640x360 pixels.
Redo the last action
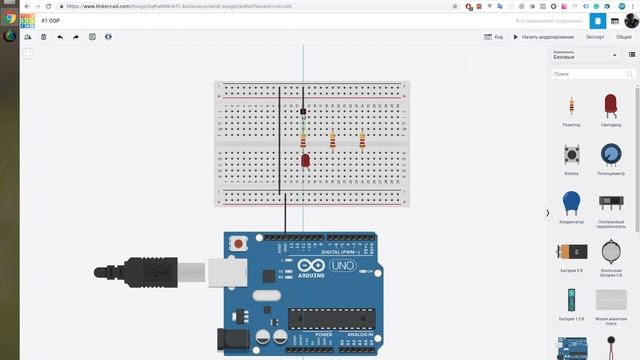click(76, 37)
